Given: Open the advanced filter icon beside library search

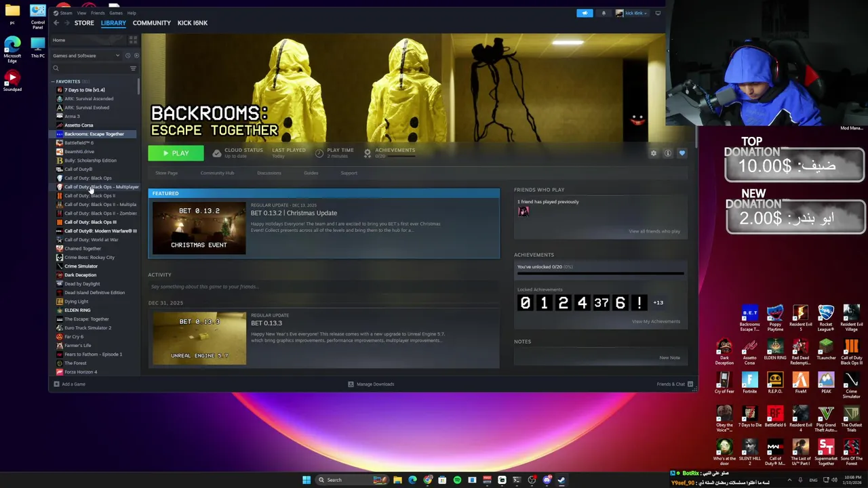Looking at the screenshot, I should point(133,68).
